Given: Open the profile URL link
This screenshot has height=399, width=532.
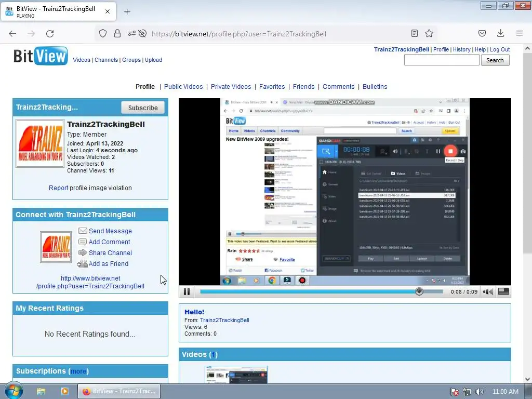Looking at the screenshot, I should 90,282.
